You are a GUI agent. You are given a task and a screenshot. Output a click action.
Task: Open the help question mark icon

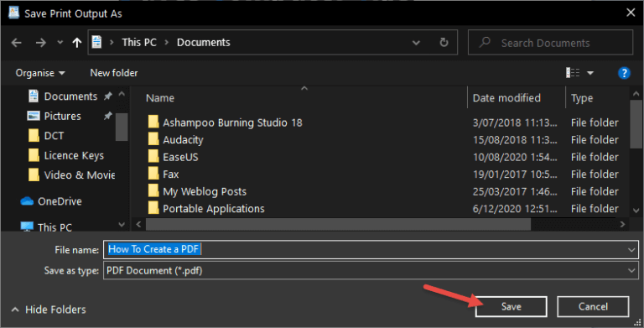[x=624, y=73]
